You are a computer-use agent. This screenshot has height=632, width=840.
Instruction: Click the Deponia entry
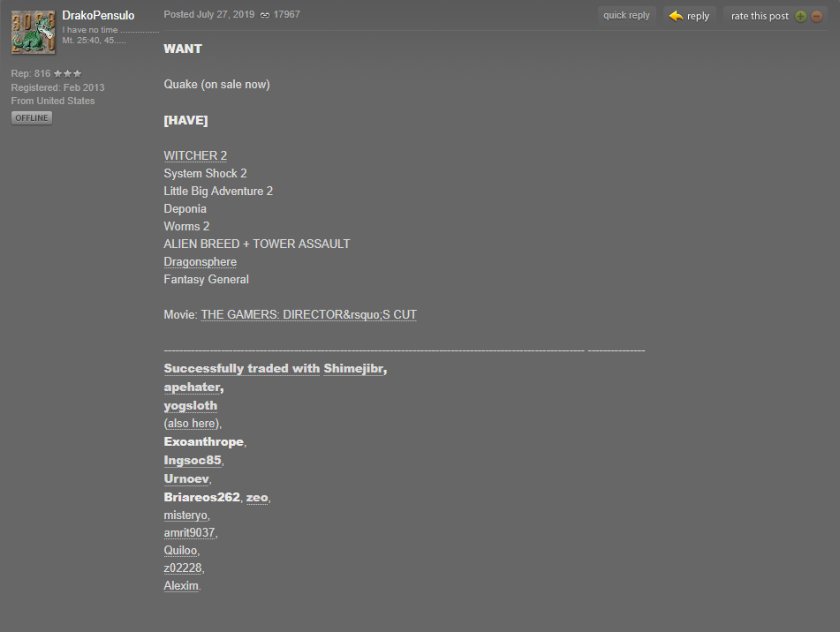(185, 208)
